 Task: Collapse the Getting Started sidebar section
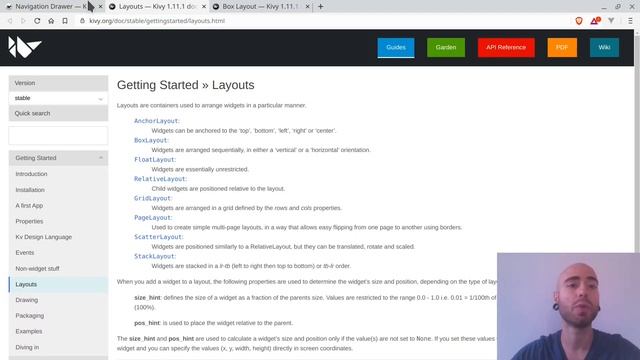coord(58,158)
